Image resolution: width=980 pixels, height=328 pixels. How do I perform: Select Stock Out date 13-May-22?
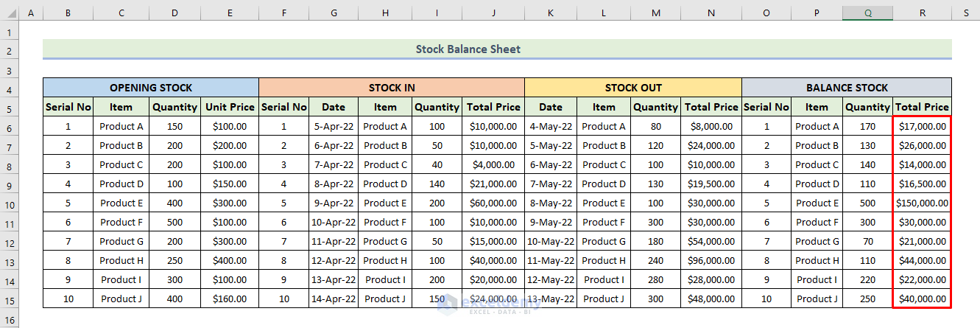pyautogui.click(x=551, y=299)
